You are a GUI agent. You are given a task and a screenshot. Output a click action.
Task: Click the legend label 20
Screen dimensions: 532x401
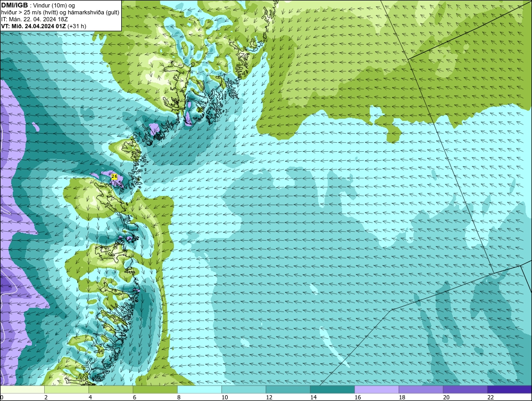pyautogui.click(x=446, y=398)
